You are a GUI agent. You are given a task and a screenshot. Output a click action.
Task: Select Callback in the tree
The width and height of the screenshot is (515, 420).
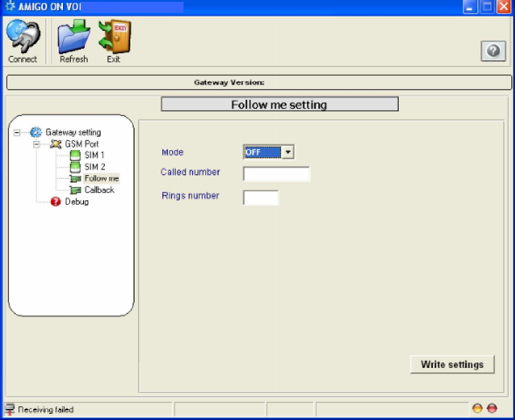pyautogui.click(x=99, y=189)
